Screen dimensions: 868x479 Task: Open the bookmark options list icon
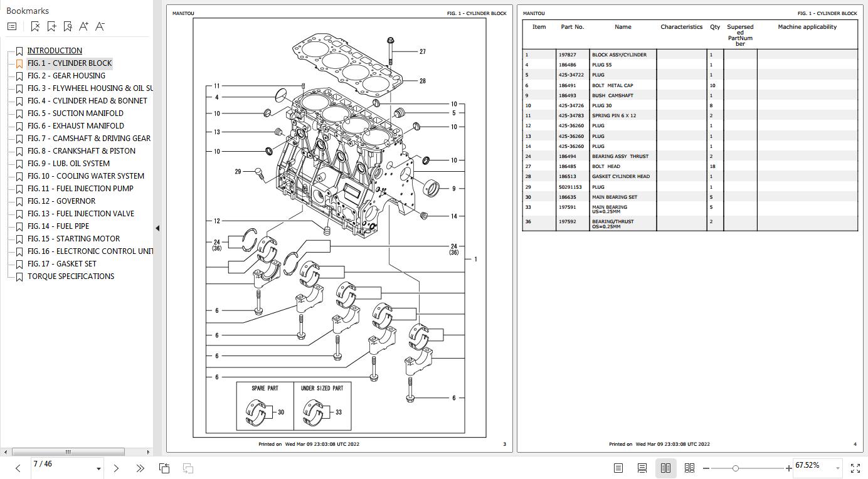click(12, 26)
